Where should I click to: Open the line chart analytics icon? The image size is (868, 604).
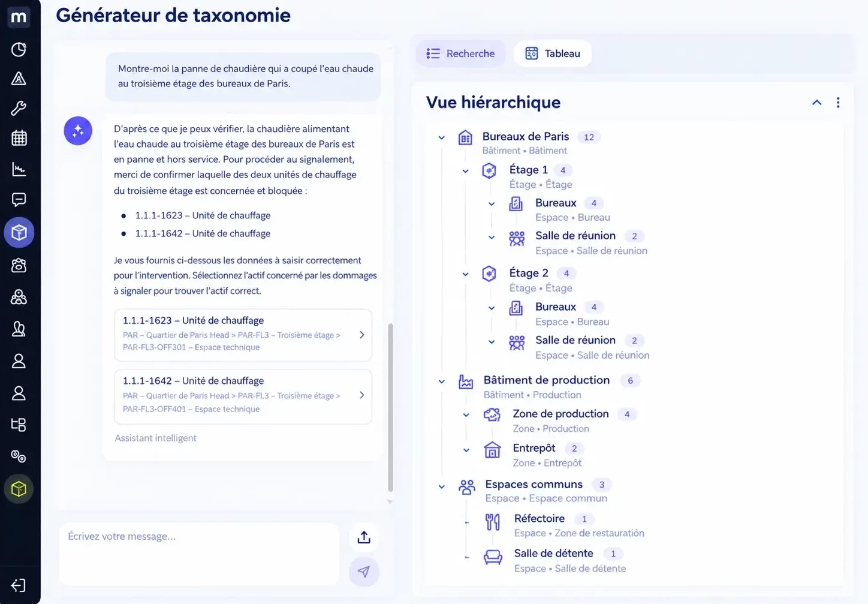(19, 169)
